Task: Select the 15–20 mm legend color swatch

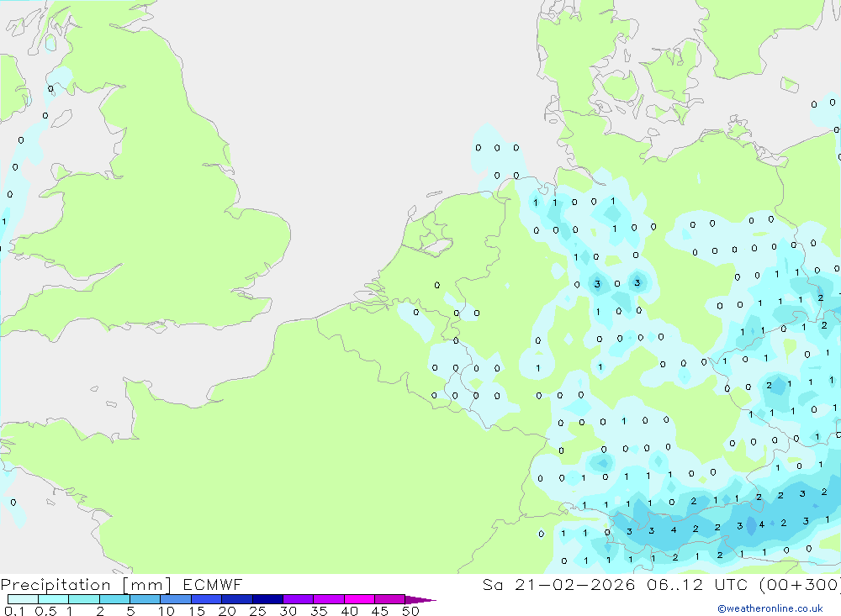Action: (x=207, y=599)
